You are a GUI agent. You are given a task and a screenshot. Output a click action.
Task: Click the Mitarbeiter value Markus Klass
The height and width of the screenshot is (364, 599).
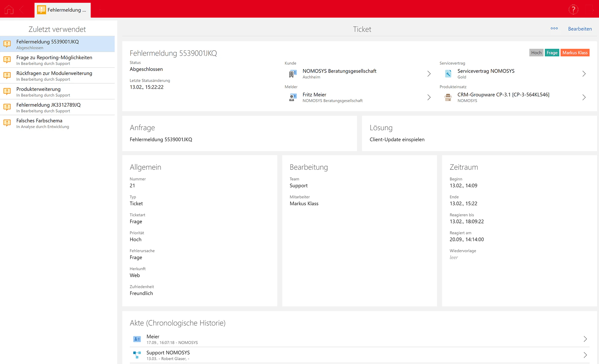304,203
